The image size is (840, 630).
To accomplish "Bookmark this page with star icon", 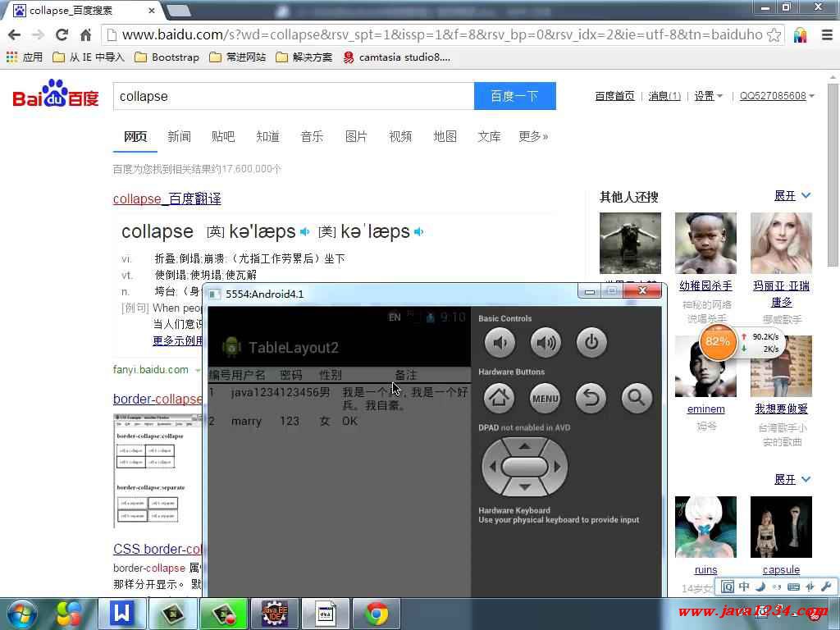I will (x=774, y=34).
